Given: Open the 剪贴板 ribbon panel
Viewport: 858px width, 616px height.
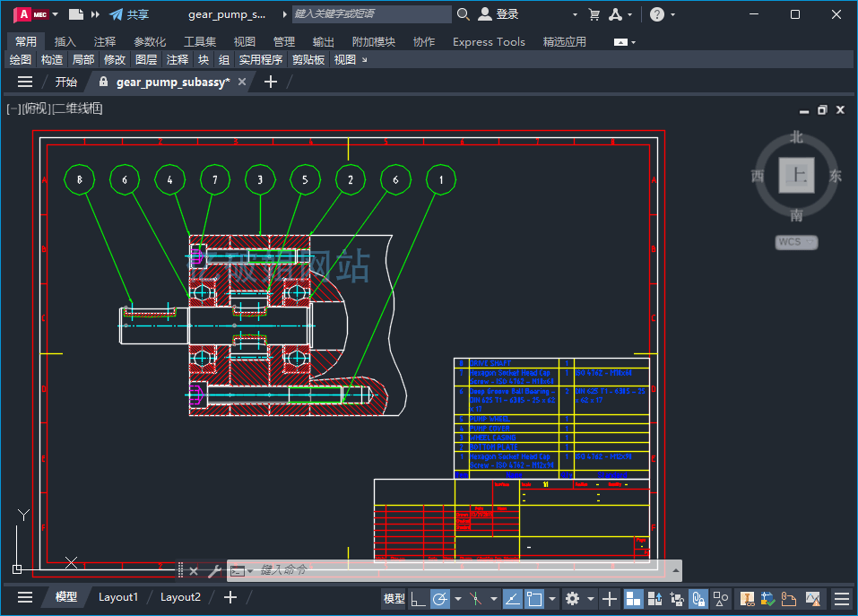Looking at the screenshot, I should click(x=308, y=60).
